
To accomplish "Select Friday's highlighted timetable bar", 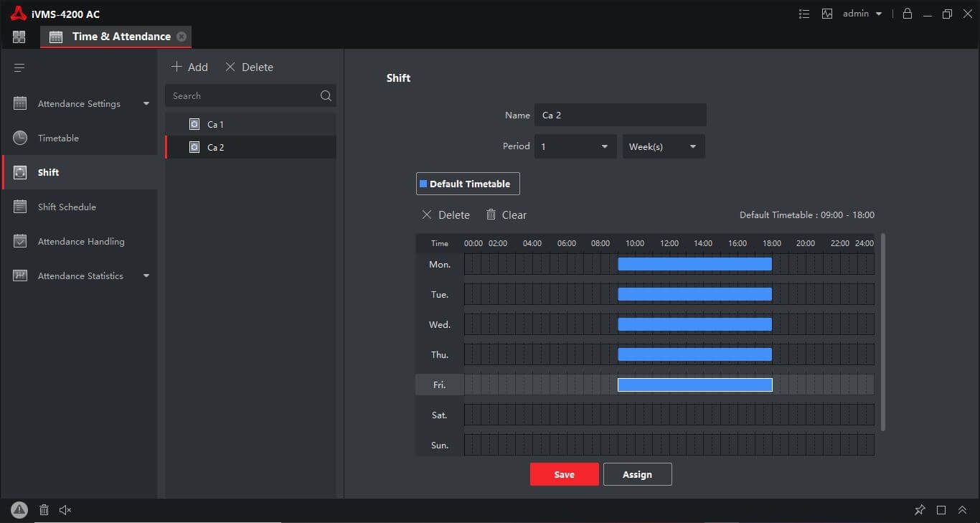I will [694, 385].
